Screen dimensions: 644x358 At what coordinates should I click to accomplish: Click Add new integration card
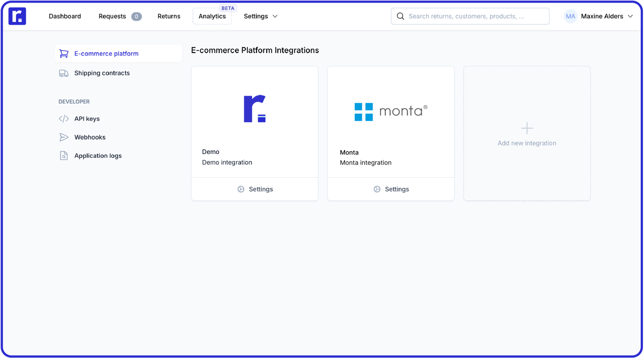point(527,134)
